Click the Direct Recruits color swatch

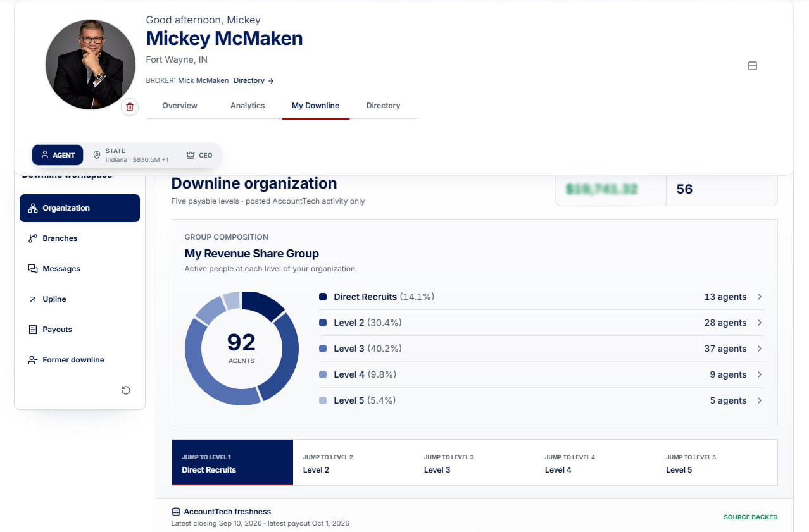coord(323,297)
